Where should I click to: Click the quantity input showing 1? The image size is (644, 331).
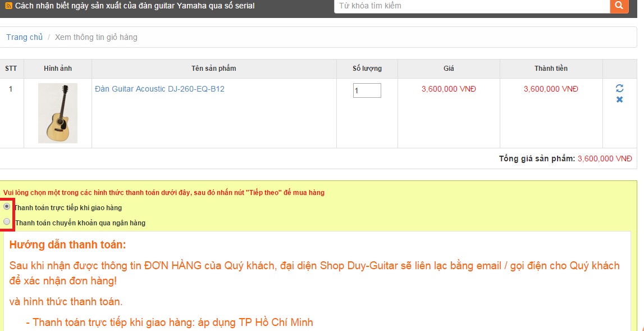pyautogui.click(x=367, y=90)
